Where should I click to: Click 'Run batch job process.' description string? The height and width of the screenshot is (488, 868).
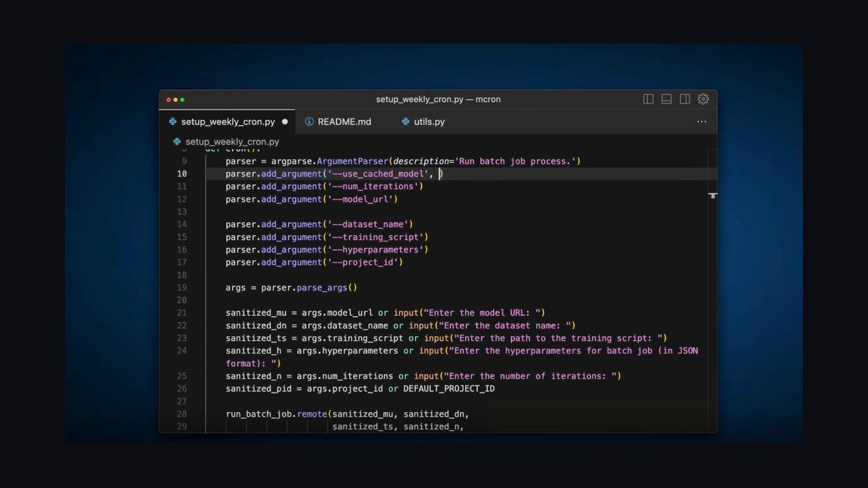click(x=516, y=161)
